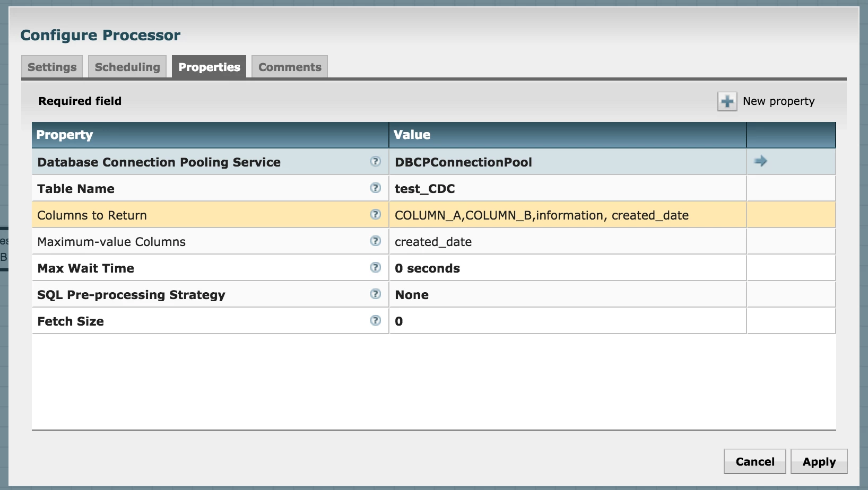Select the Fetch Size property name

tap(71, 321)
